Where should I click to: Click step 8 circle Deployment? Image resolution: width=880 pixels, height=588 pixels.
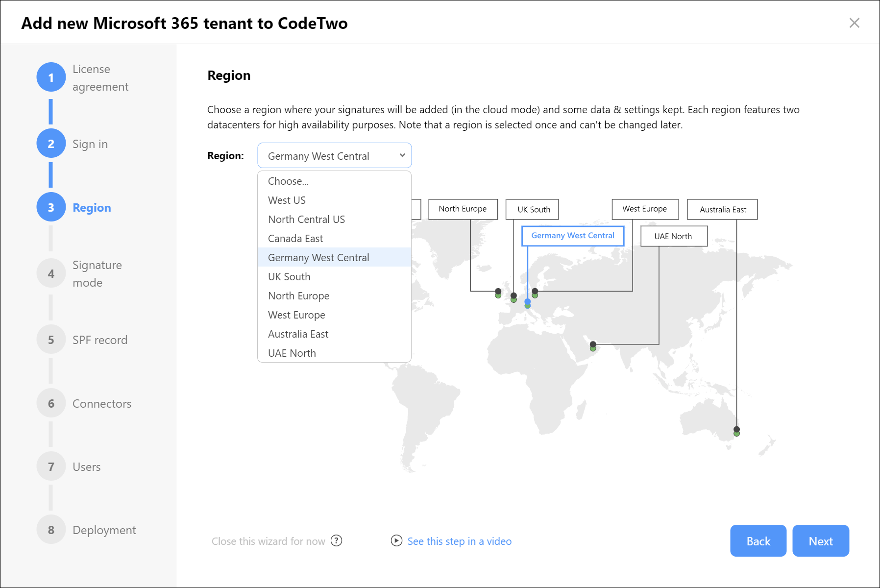click(x=51, y=530)
